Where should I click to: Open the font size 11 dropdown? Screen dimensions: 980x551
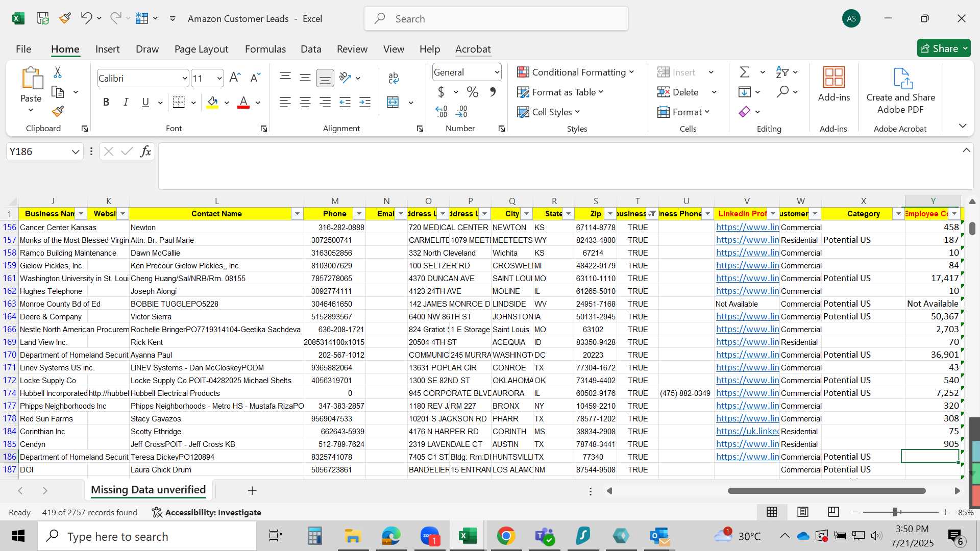pyautogui.click(x=219, y=78)
